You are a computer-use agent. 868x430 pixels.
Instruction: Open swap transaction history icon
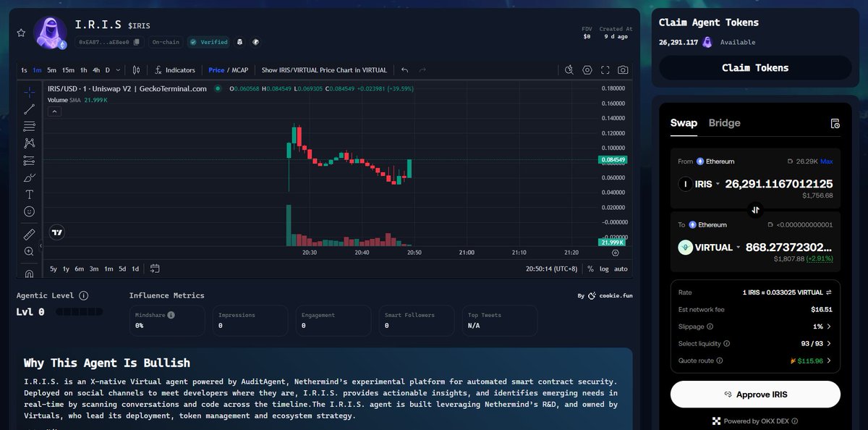coord(835,123)
